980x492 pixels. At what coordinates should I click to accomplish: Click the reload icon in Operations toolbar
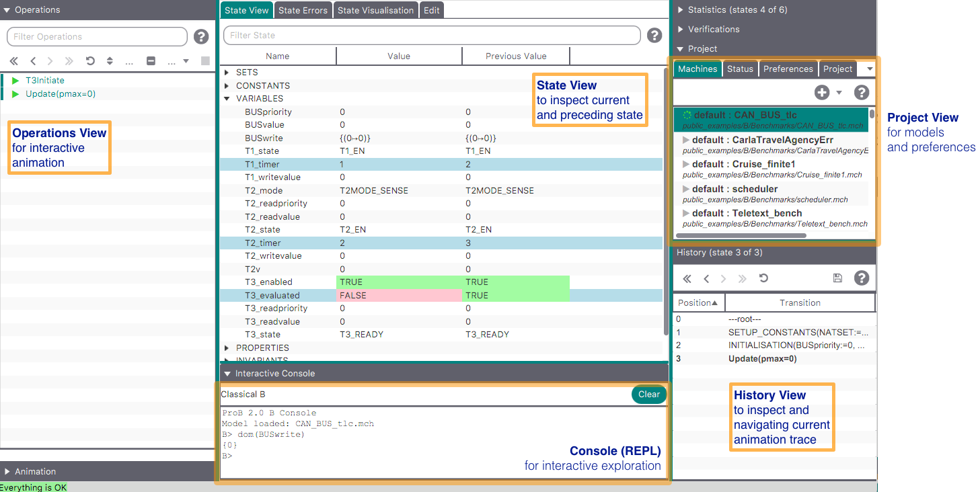click(90, 61)
